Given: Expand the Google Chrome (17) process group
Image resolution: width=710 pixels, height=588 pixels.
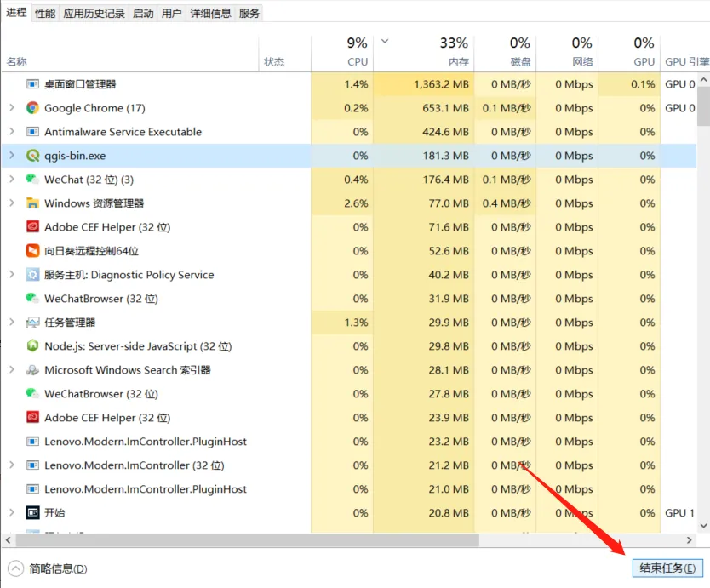Looking at the screenshot, I should [12, 108].
